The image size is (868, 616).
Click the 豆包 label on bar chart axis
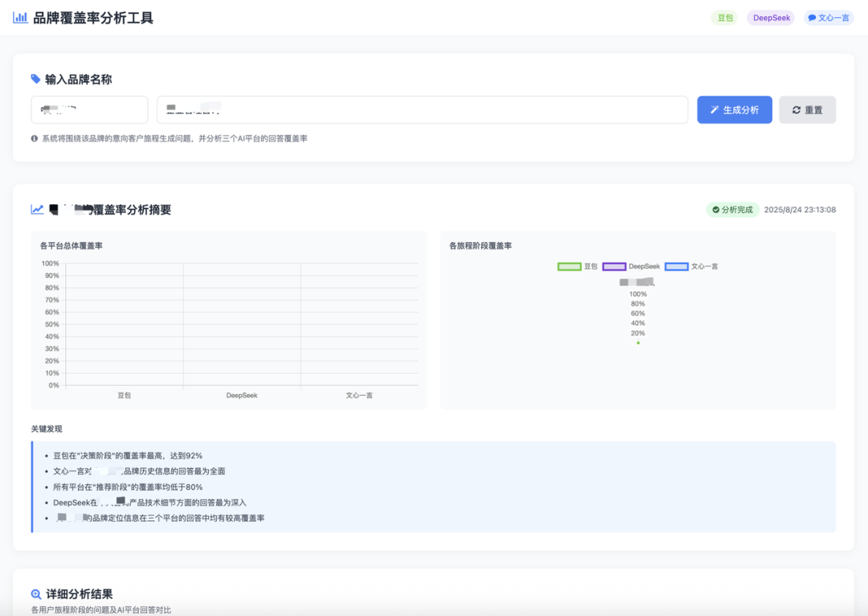point(125,396)
